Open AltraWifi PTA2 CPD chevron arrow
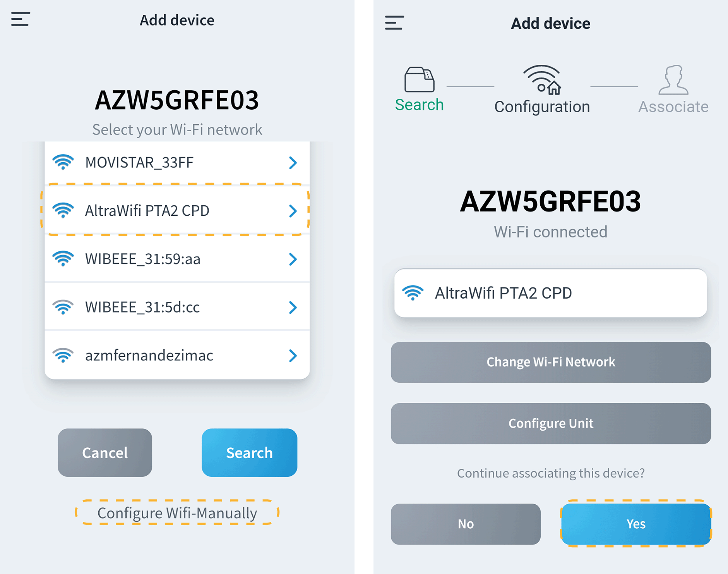 293,211
